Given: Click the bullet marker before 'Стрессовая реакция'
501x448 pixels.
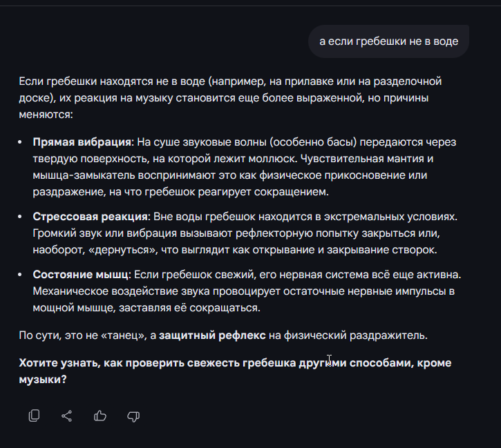Looking at the screenshot, I should [23, 217].
